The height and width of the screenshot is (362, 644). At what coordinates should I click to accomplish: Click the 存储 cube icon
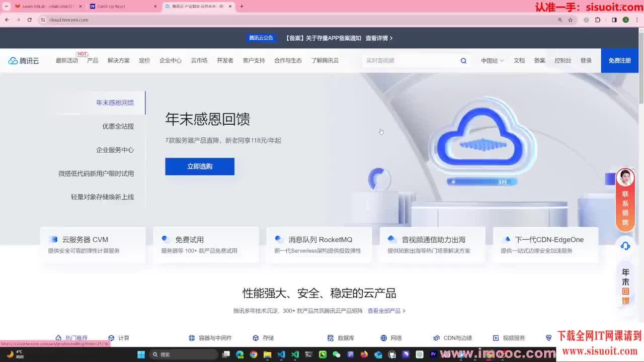click(256, 338)
